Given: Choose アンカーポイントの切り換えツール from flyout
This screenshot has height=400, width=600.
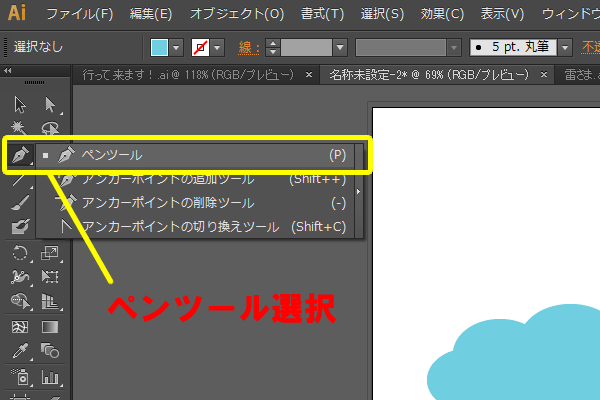Looking at the screenshot, I should coord(195,227).
